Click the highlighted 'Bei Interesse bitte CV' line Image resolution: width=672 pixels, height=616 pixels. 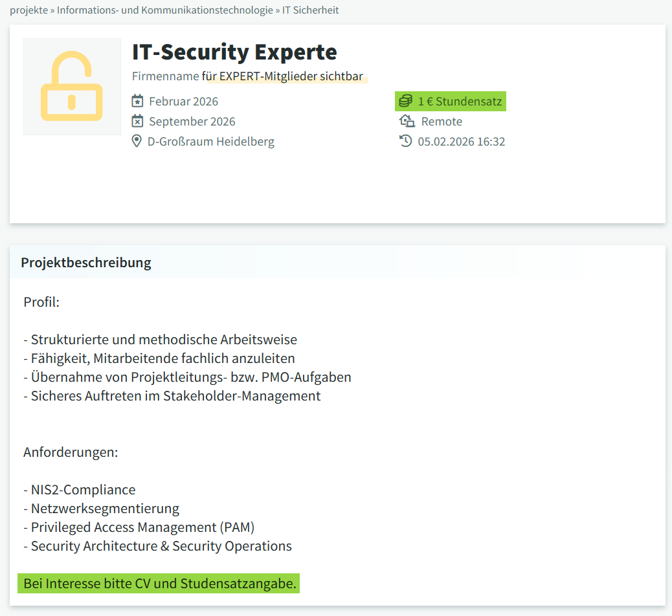[159, 584]
